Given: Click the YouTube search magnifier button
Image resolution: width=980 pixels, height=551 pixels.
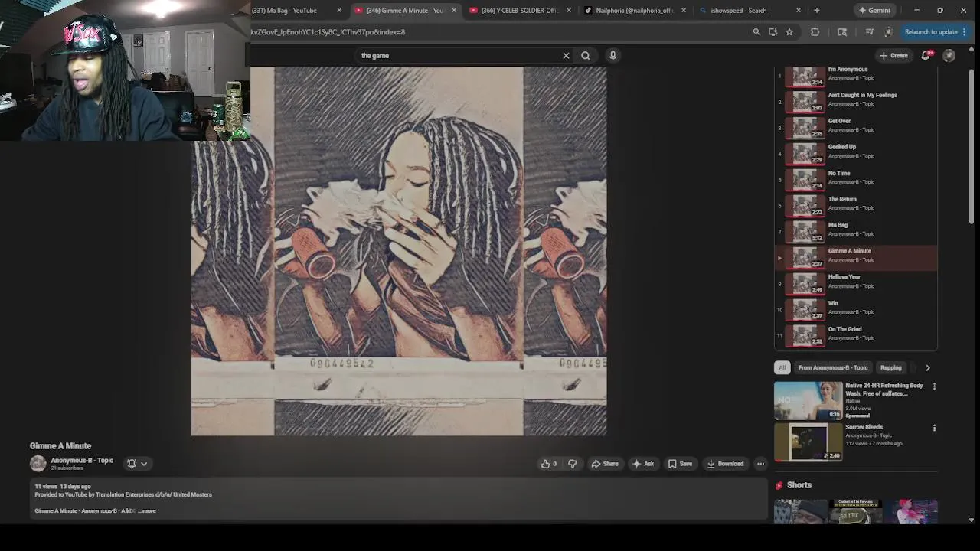Looking at the screenshot, I should pos(586,55).
